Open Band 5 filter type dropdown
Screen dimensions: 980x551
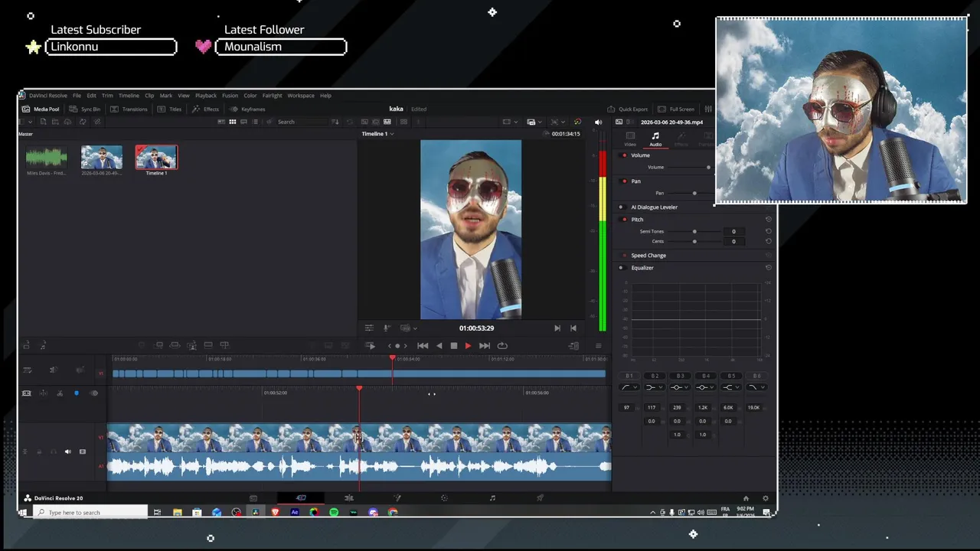click(x=730, y=387)
